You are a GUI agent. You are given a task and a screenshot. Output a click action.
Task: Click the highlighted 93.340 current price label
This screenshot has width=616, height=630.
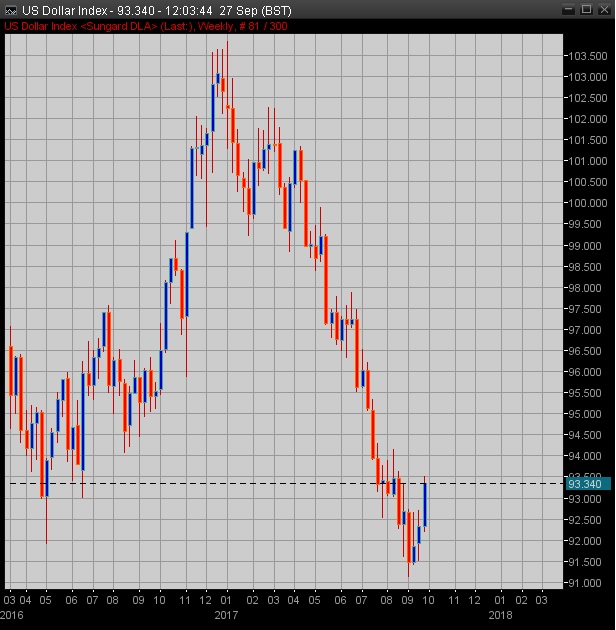pyautogui.click(x=585, y=484)
